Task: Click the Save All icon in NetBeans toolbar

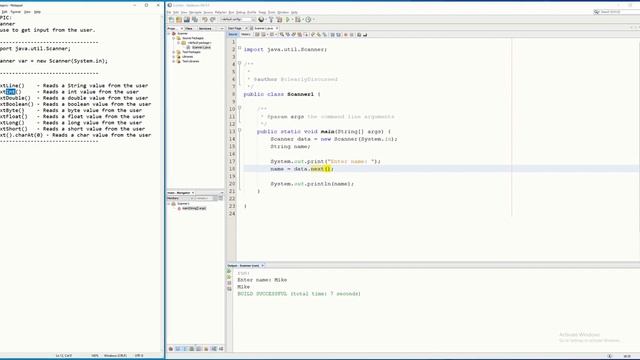Action: coord(195,20)
